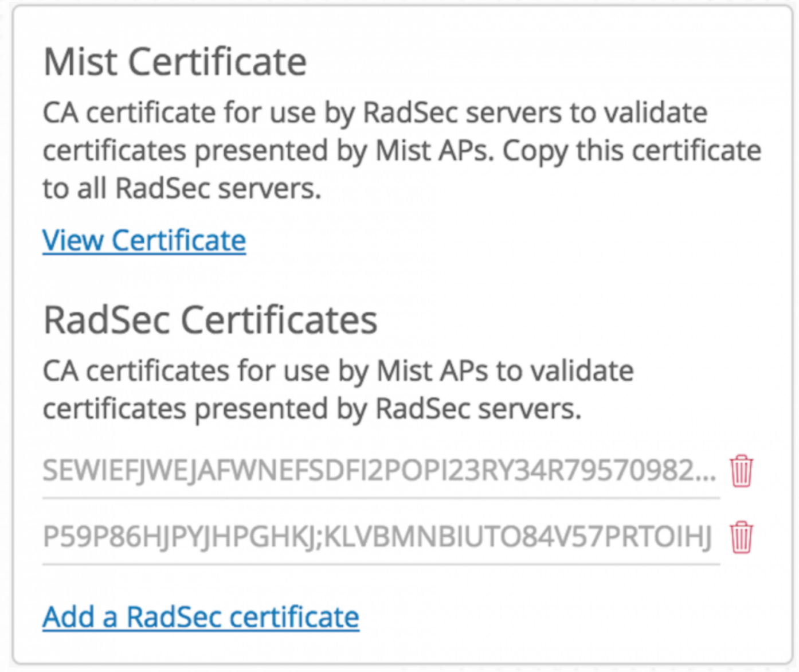Viewport: 799px width, 672px height.
Task: Open the View Certificate link
Action: coord(144,240)
